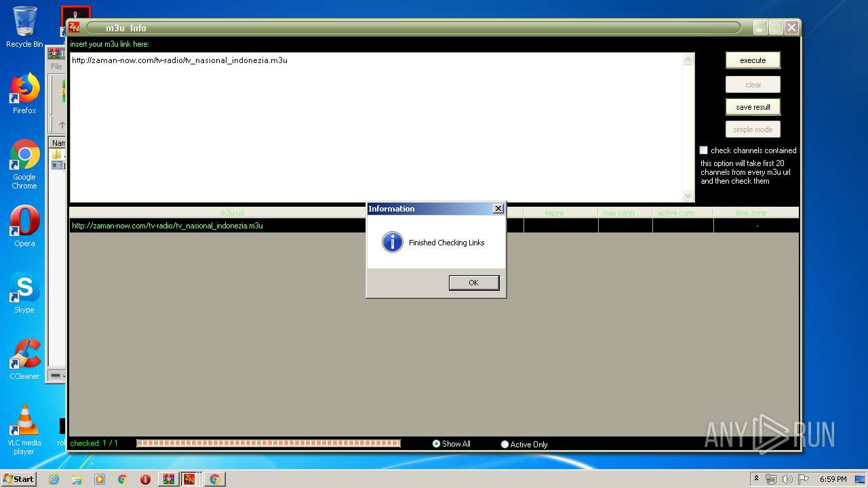Launch Skype from the desktop

click(24, 293)
